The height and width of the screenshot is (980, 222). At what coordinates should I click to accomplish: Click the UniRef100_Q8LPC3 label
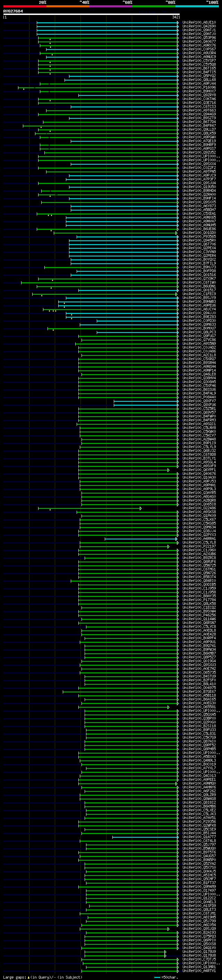(199, 332)
